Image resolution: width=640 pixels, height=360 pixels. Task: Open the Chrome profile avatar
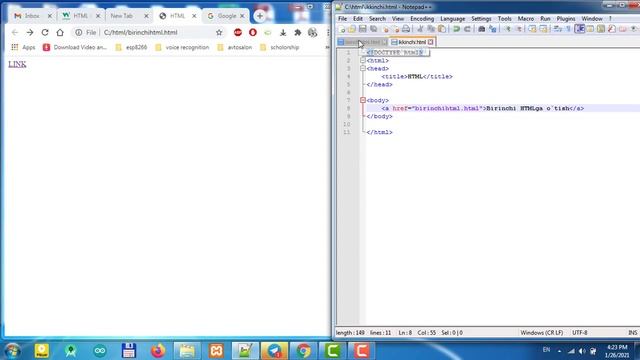pyautogui.click(x=313, y=32)
